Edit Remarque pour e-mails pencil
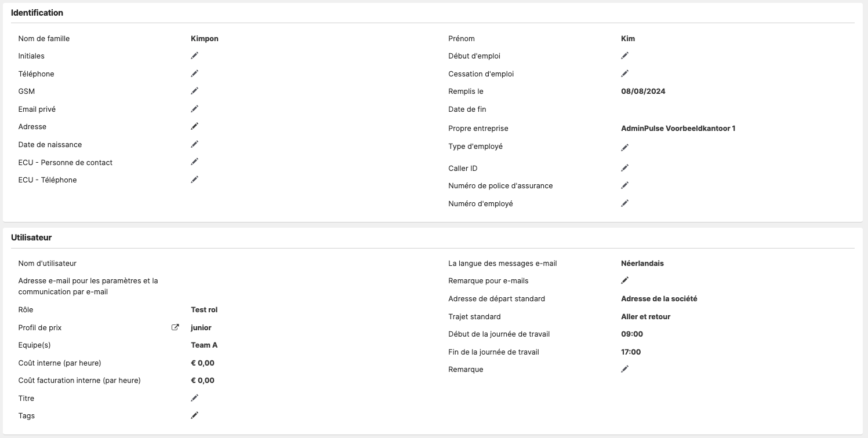 625,280
